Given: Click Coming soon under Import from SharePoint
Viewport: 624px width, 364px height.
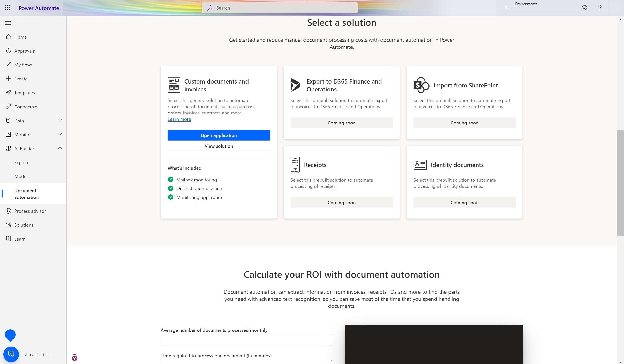Looking at the screenshot, I should (x=464, y=123).
